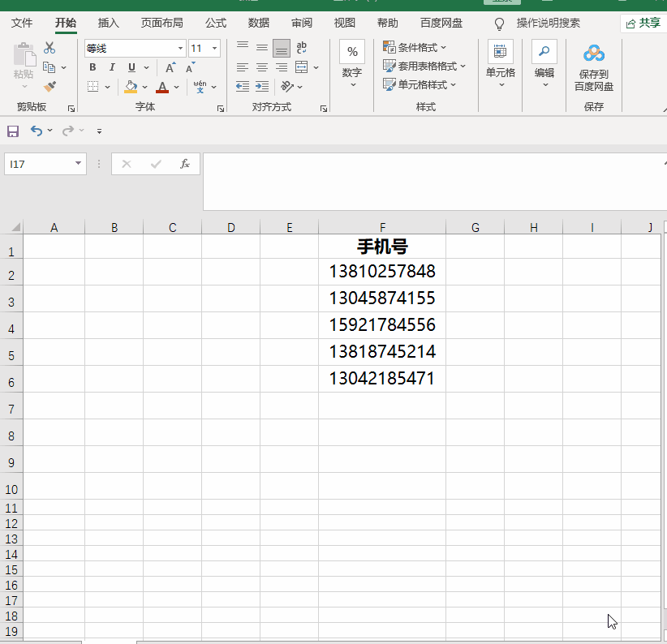Click the Save floppy disk icon
This screenshot has width=667, height=644.
13,131
